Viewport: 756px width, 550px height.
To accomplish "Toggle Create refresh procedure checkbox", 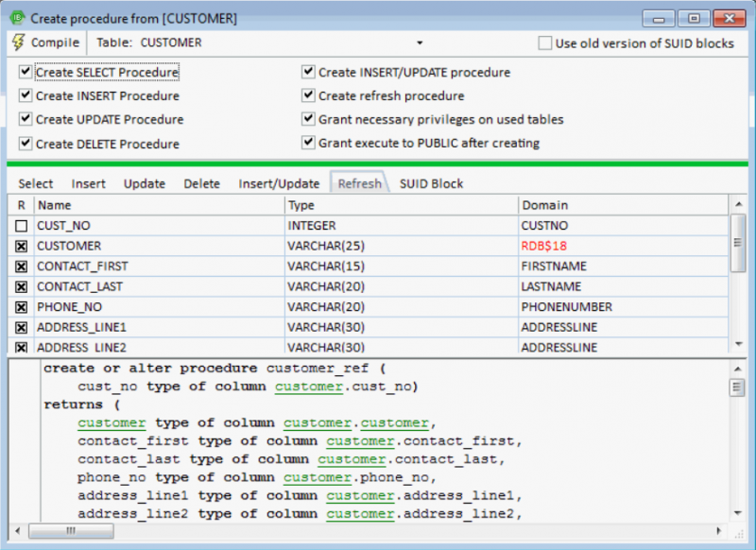I will pyautogui.click(x=308, y=95).
